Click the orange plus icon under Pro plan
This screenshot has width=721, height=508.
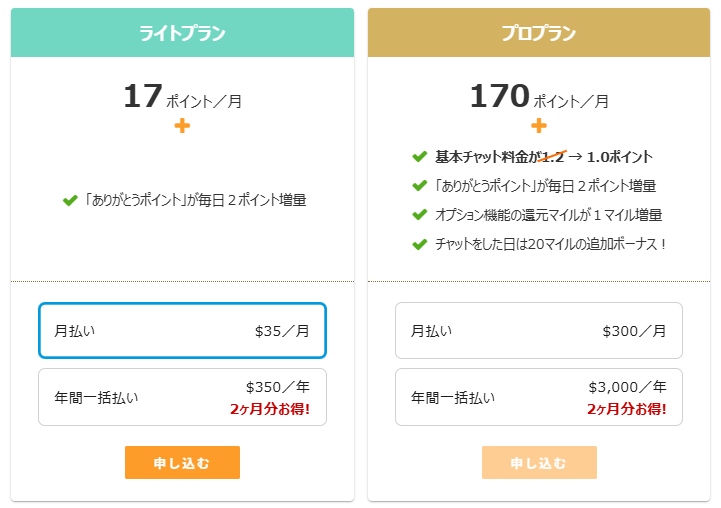(x=539, y=126)
